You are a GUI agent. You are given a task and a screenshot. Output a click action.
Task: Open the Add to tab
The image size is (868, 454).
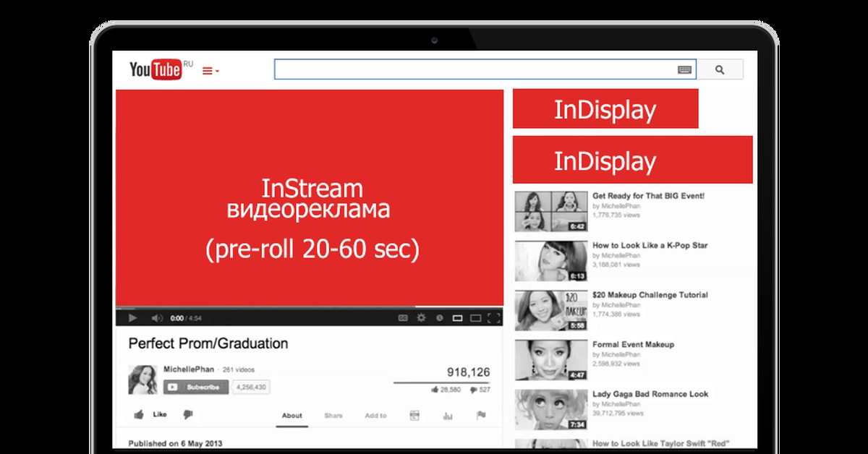pos(375,416)
